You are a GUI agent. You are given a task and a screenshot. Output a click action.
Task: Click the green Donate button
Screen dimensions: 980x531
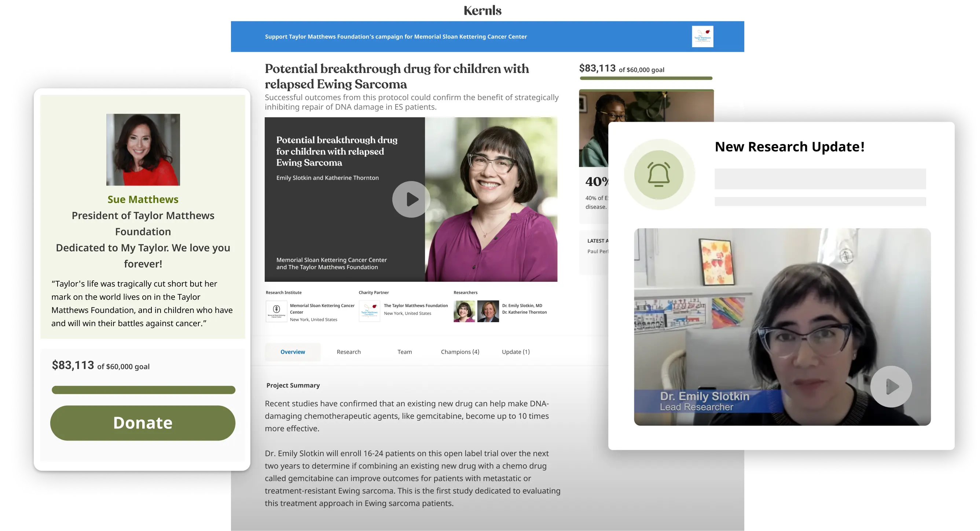point(143,423)
